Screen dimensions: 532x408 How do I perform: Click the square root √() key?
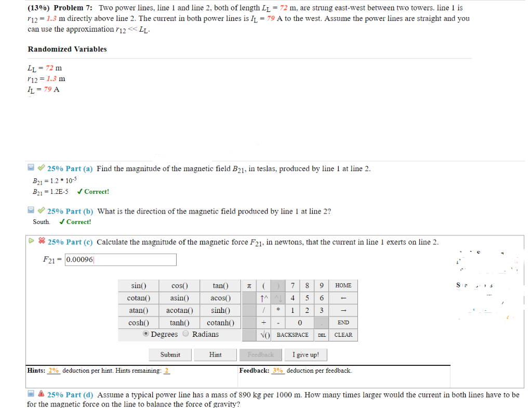point(264,335)
